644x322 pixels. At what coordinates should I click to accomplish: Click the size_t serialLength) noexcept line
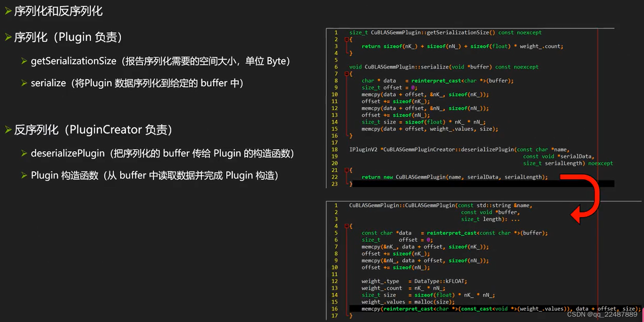(x=568, y=163)
